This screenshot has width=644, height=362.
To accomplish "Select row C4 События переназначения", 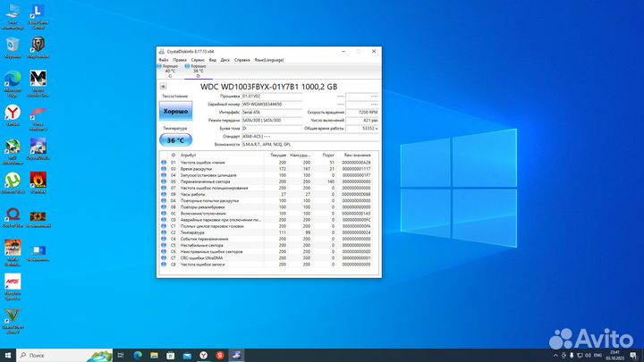I will (268, 239).
